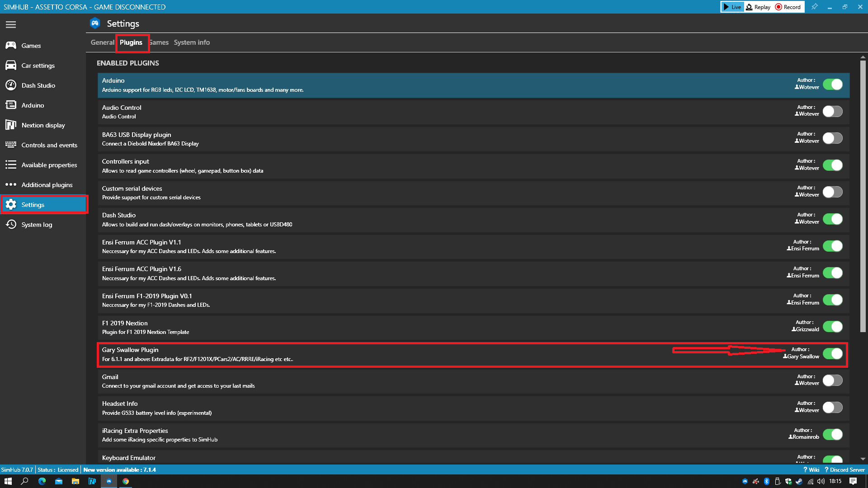Image resolution: width=868 pixels, height=488 pixels.
Task: Toggle Audio Control plugin on/off
Action: point(833,112)
